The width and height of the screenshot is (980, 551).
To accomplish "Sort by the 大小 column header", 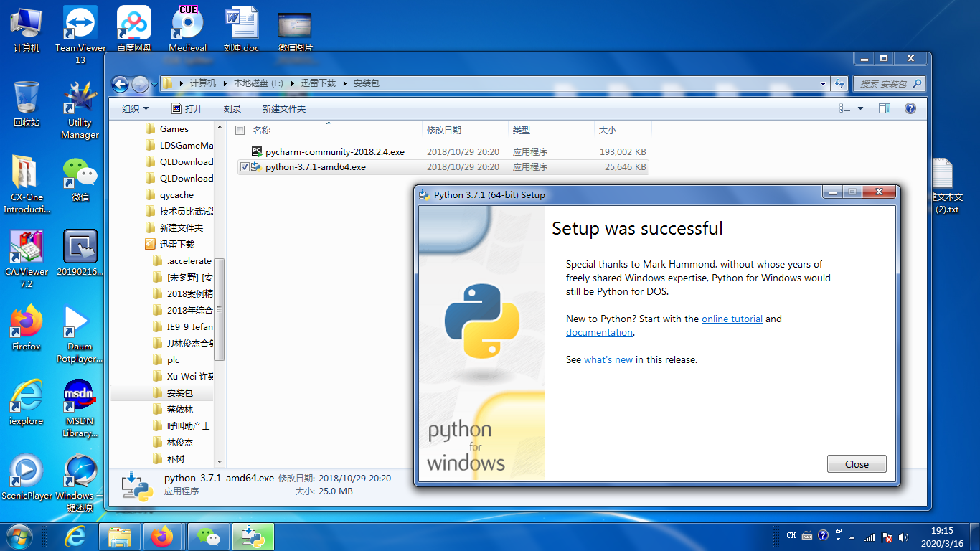I will pyautogui.click(x=607, y=130).
